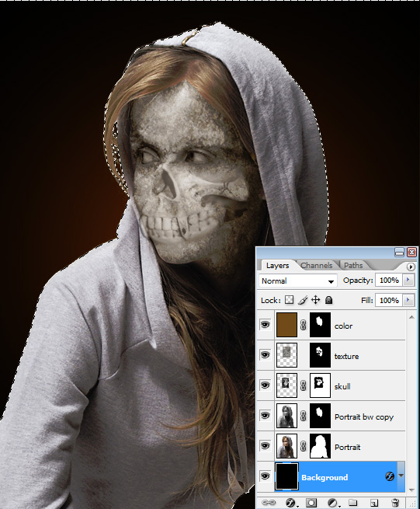Click the lock all padlock icon
420x509 pixels.
329,300
